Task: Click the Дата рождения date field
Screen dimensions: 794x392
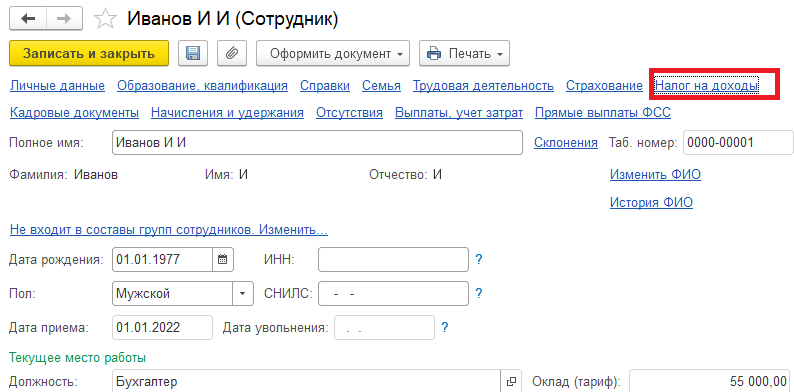Action: tap(162, 260)
